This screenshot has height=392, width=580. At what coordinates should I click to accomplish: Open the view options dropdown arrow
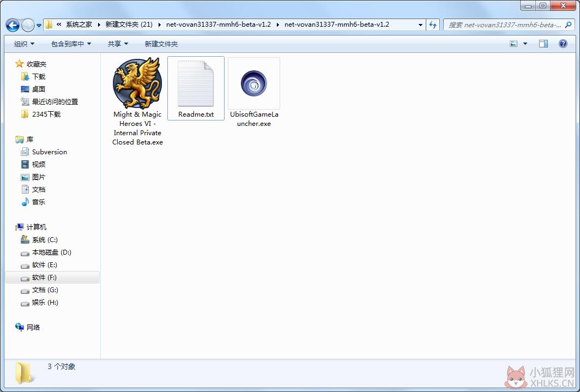coord(525,44)
